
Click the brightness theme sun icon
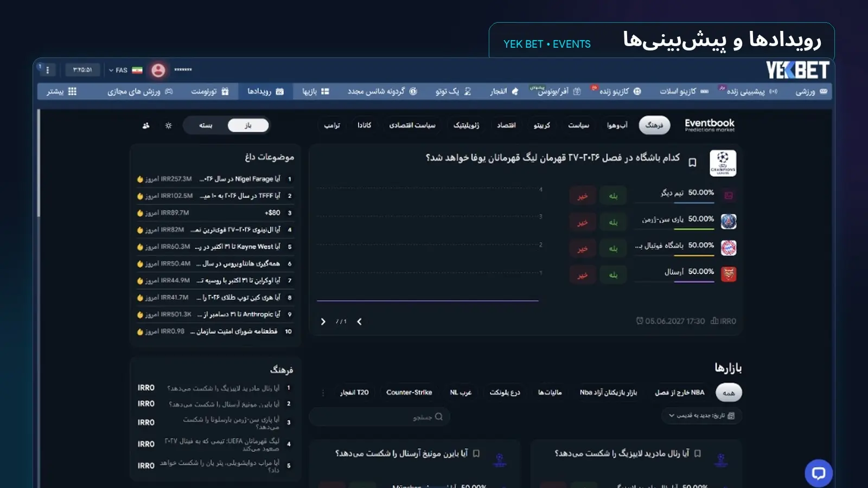pos(168,125)
